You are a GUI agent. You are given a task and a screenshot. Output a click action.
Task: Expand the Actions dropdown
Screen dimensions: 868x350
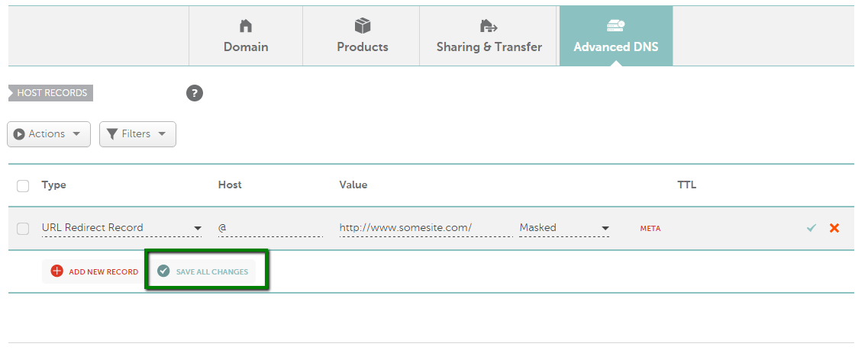pos(49,134)
